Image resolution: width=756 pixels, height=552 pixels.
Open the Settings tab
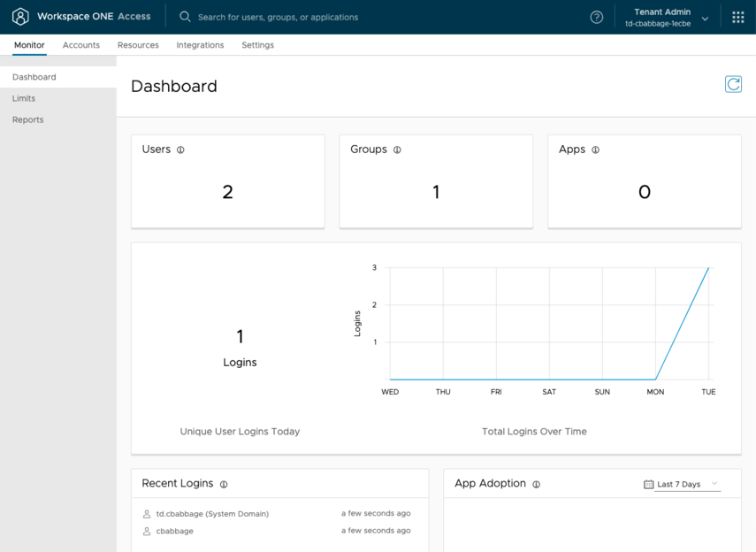click(257, 45)
